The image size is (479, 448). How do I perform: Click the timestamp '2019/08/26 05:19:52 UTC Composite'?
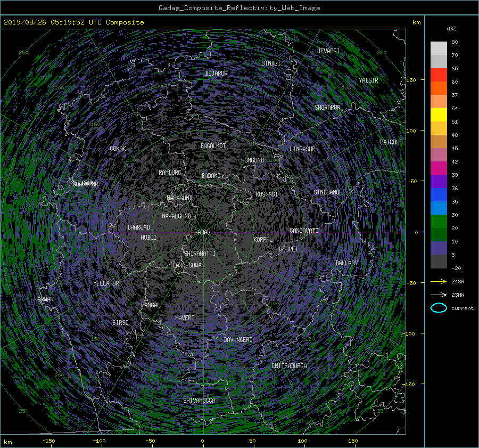point(73,22)
